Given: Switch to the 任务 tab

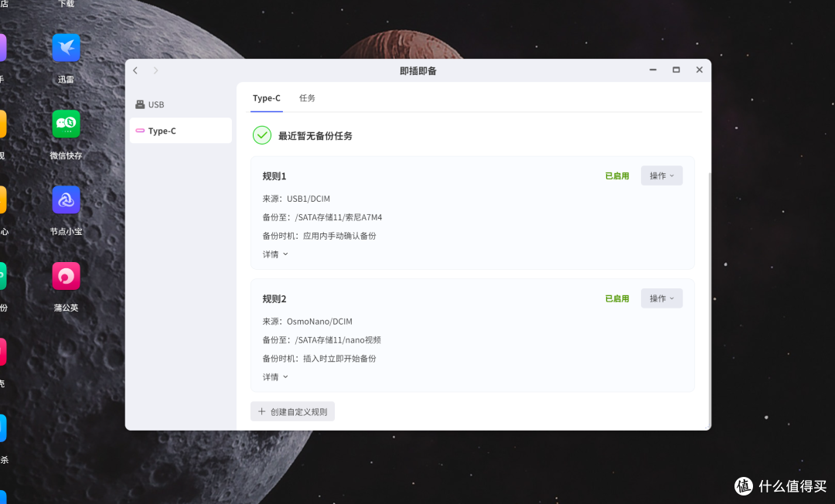Looking at the screenshot, I should [307, 98].
